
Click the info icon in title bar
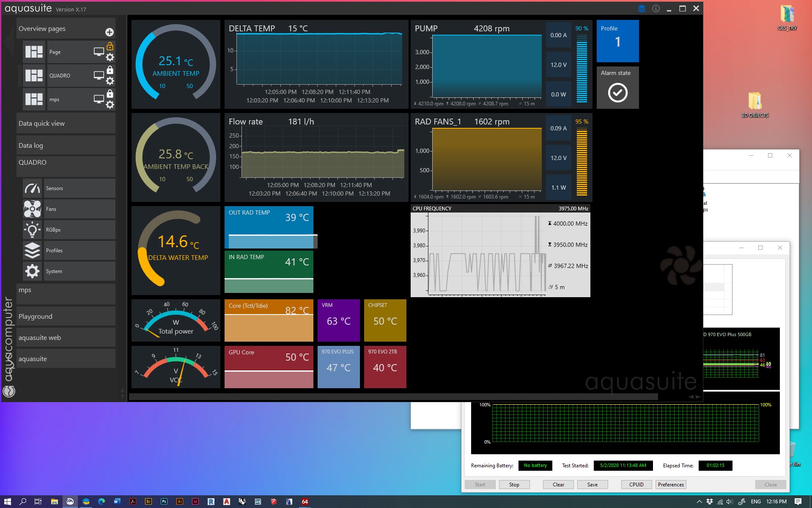pos(656,8)
